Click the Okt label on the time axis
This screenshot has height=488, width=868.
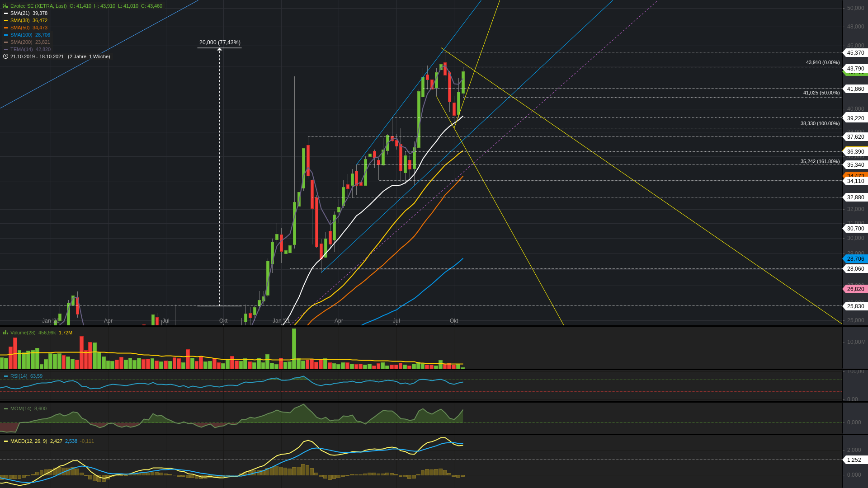pyautogui.click(x=454, y=321)
